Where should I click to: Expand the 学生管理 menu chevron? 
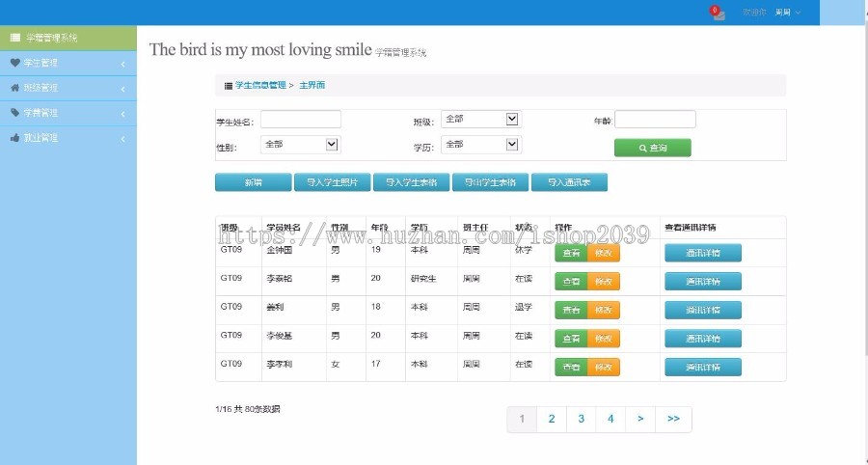point(122,65)
